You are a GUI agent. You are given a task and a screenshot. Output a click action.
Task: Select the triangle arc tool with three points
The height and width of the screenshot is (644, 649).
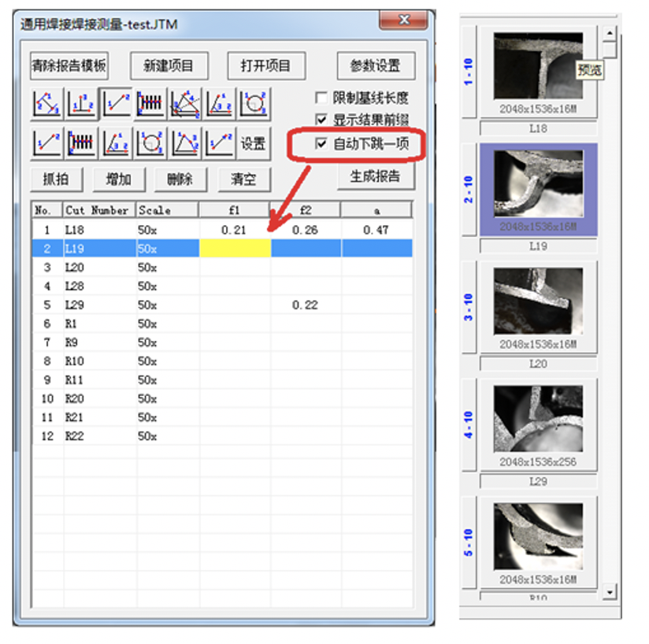coord(184,143)
